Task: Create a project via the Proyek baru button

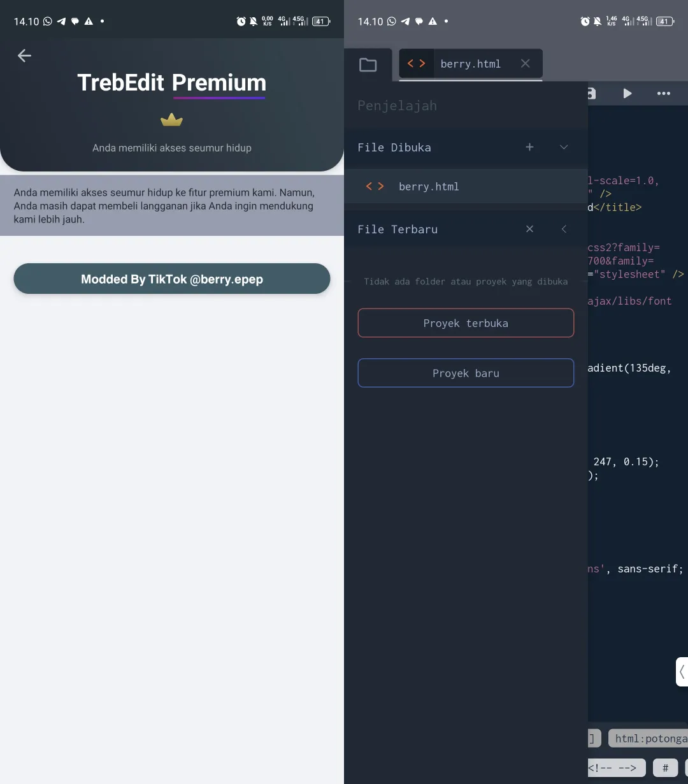Action: [466, 373]
